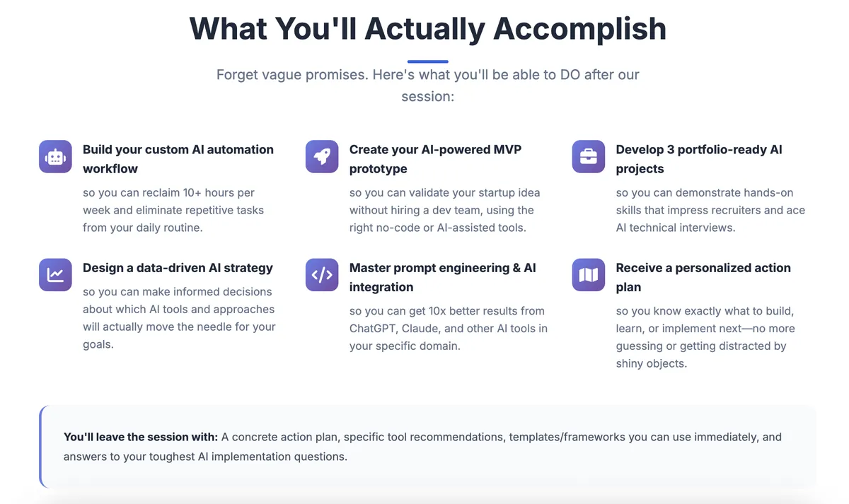Screen dimensions: 849x504
Task: Click the "You'll leave the session with" callout box
Action: coord(427,447)
